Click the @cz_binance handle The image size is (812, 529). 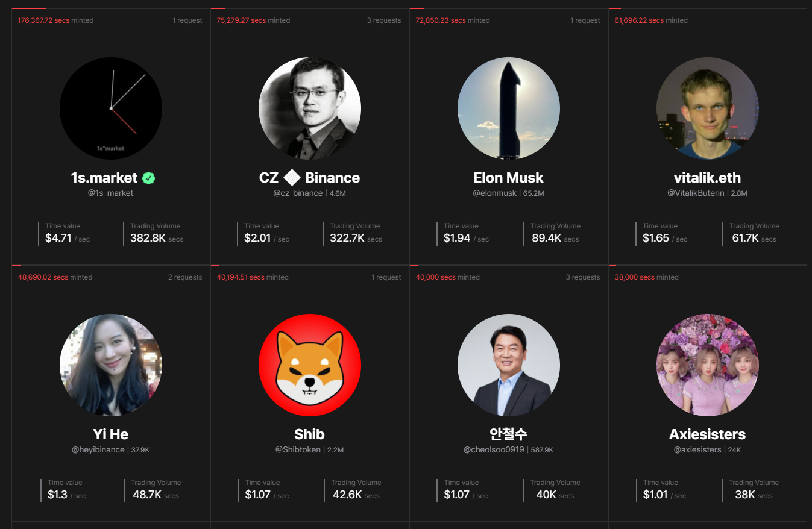[298, 193]
